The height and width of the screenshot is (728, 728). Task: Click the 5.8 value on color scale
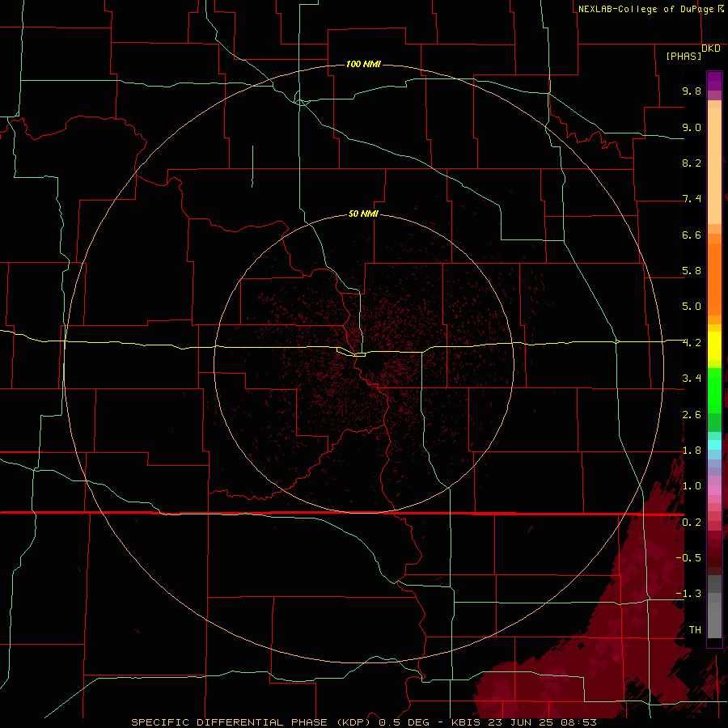[x=692, y=271]
